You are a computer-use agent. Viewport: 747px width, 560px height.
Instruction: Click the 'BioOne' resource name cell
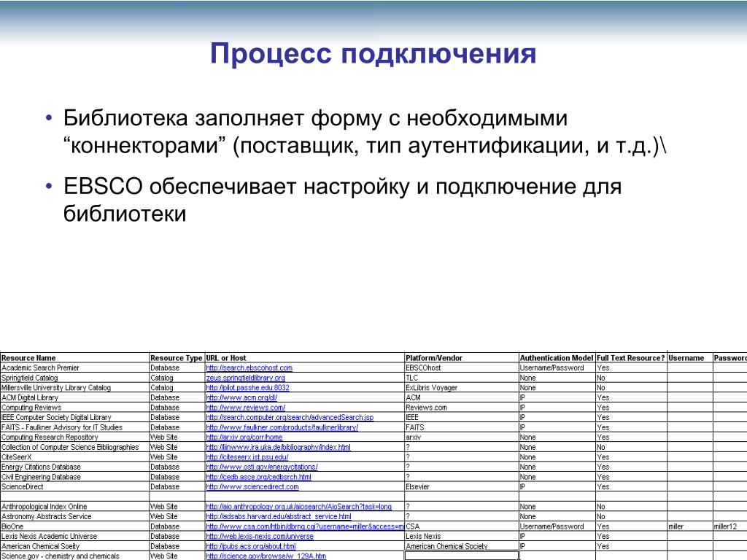pyautogui.click(x=75, y=526)
